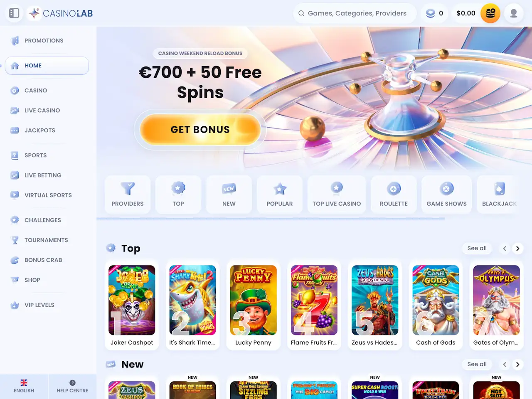Open the coin points counter showing 0

(x=434, y=13)
